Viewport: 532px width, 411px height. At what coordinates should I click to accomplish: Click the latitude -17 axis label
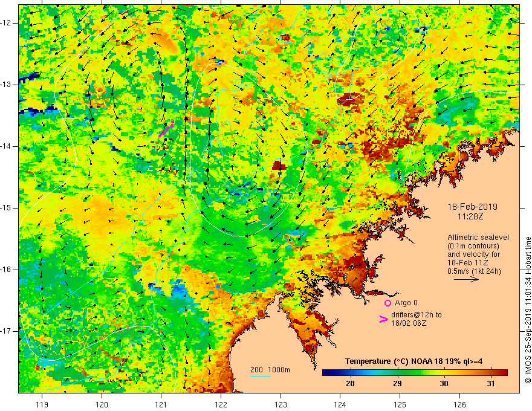click(7, 331)
